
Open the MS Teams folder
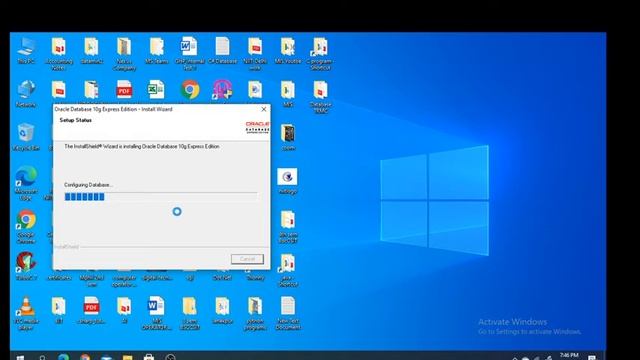click(x=157, y=51)
